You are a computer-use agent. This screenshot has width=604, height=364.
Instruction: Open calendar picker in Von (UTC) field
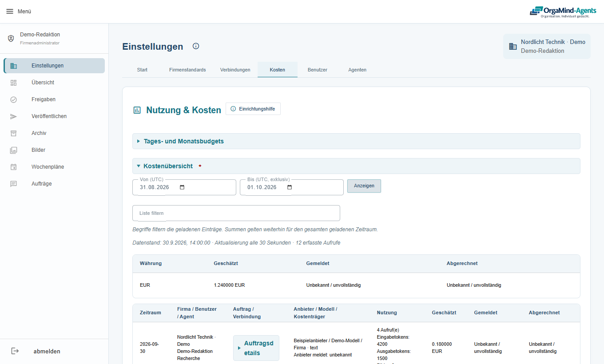182,187
